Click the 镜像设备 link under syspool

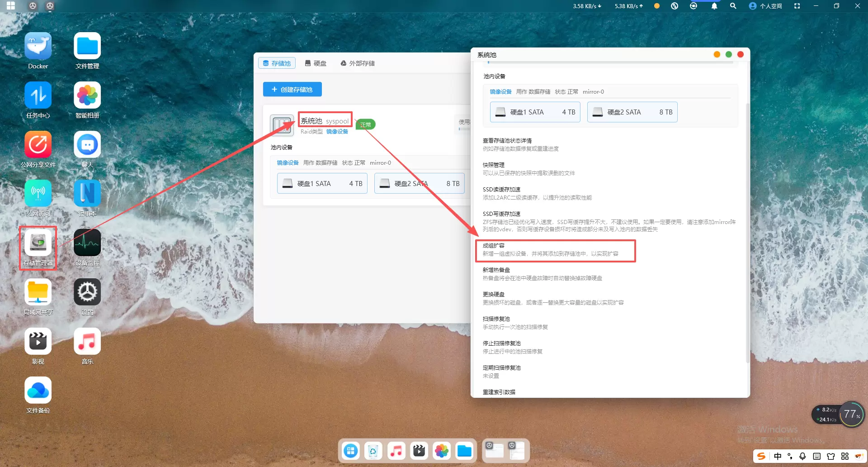point(337,132)
